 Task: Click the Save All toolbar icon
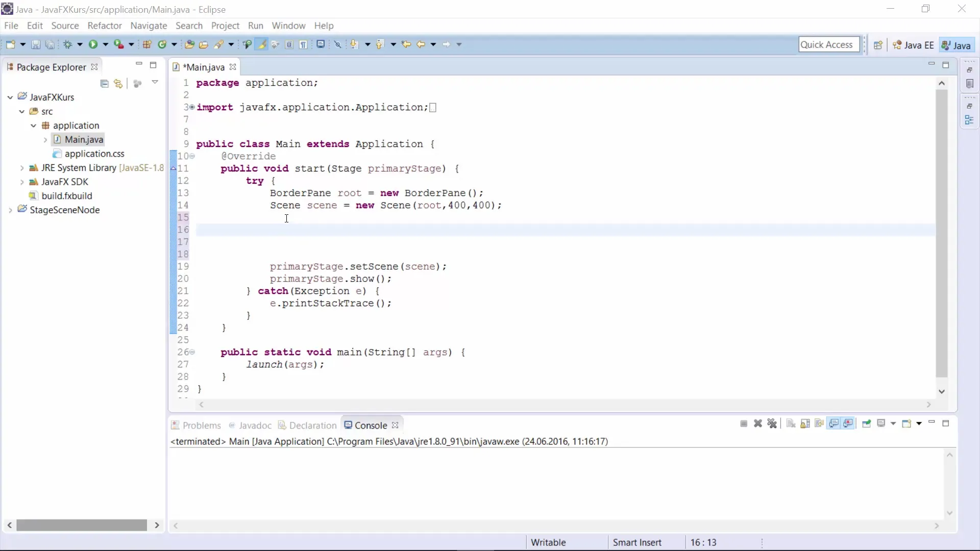pyautogui.click(x=50, y=44)
